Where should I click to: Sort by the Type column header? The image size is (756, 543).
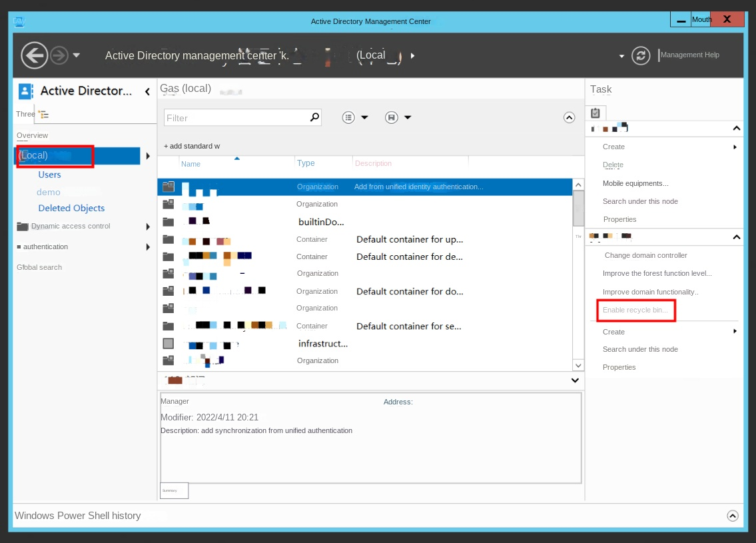pyautogui.click(x=306, y=163)
